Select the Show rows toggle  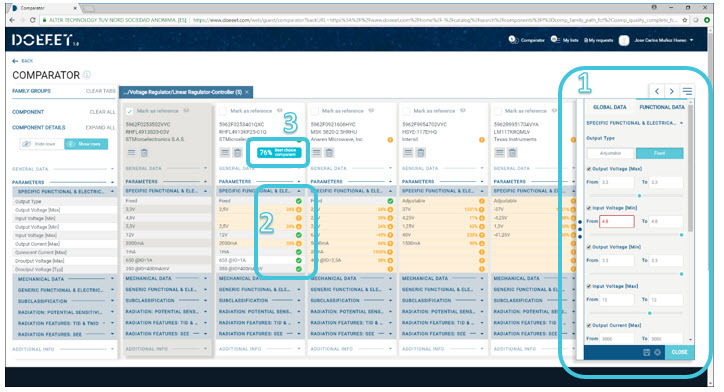click(86, 144)
